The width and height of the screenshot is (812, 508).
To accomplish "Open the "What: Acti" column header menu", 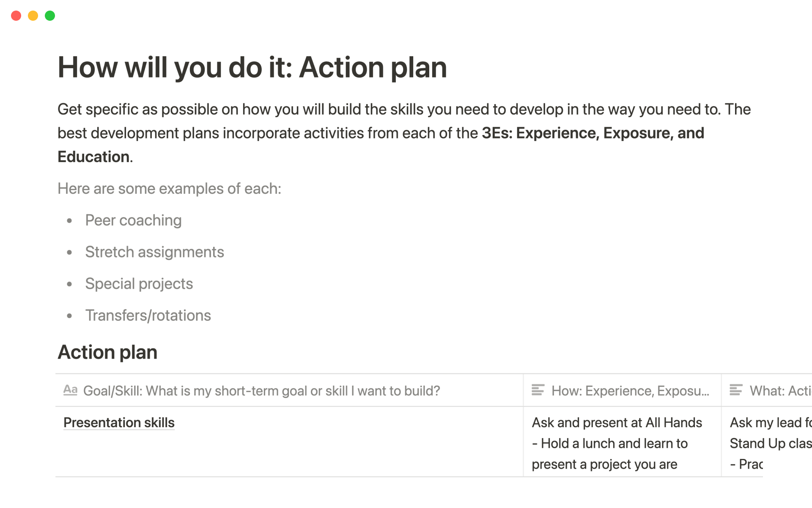I will pyautogui.click(x=780, y=391).
